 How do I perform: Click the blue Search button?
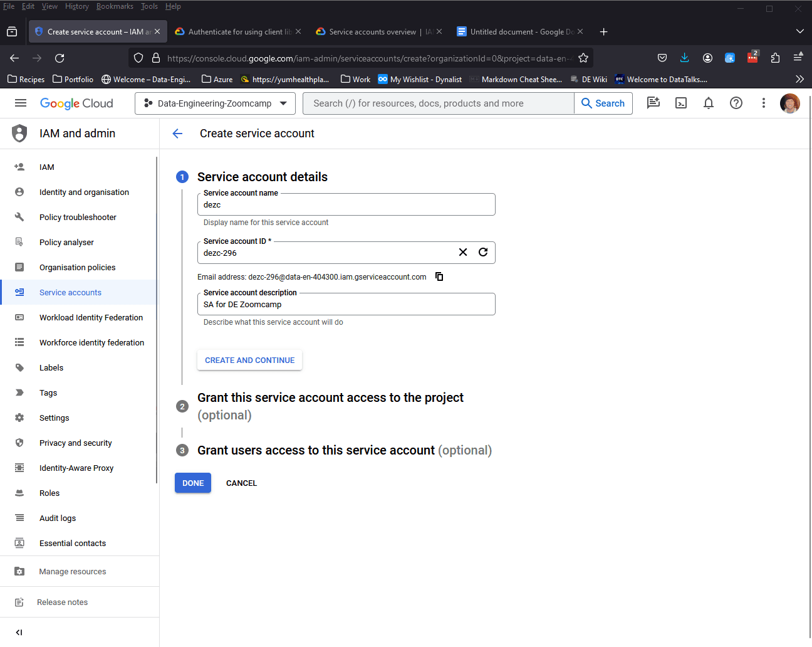(603, 103)
